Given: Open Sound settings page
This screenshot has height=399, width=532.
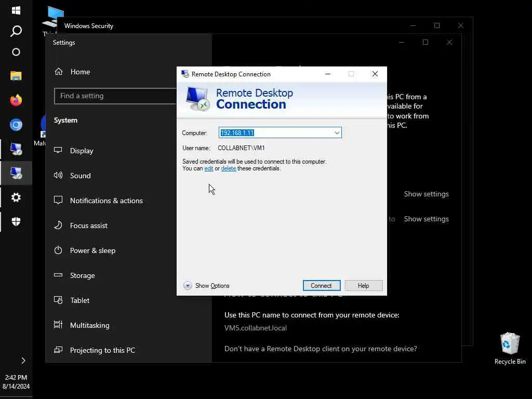Looking at the screenshot, I should tap(81, 176).
